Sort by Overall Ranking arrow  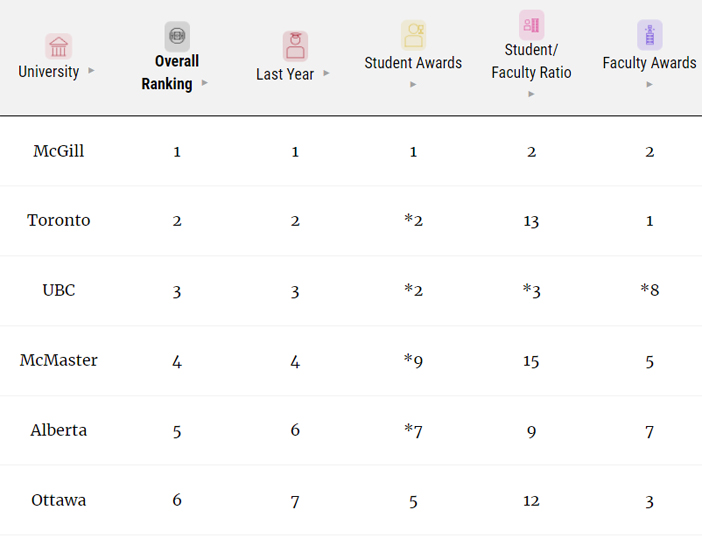click(x=205, y=83)
